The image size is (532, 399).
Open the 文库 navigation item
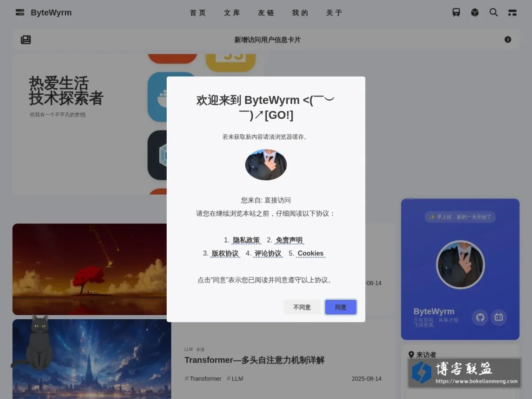tap(232, 13)
